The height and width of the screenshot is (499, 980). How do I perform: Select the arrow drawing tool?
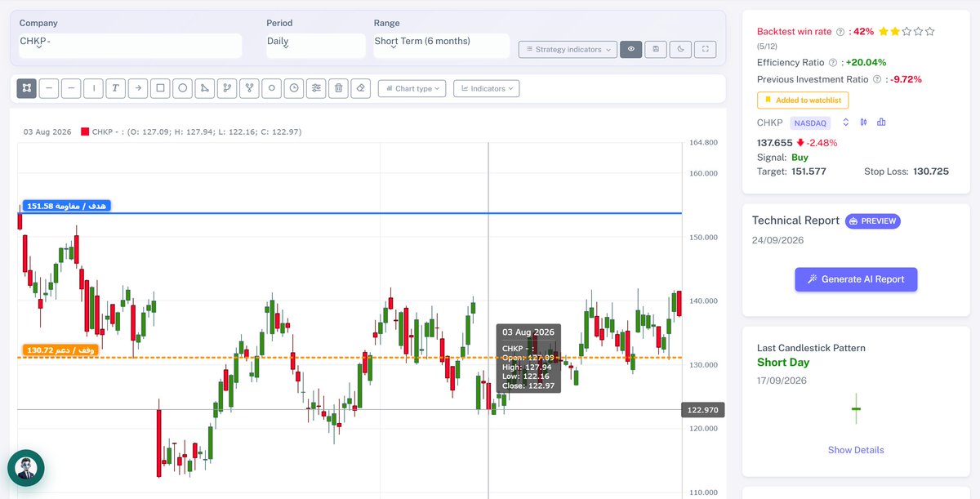point(138,88)
